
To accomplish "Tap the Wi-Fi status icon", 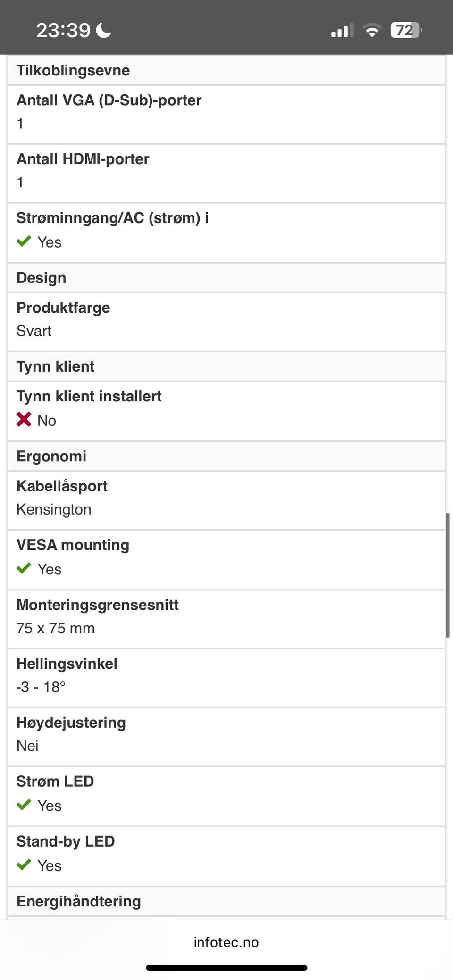I will tap(372, 31).
